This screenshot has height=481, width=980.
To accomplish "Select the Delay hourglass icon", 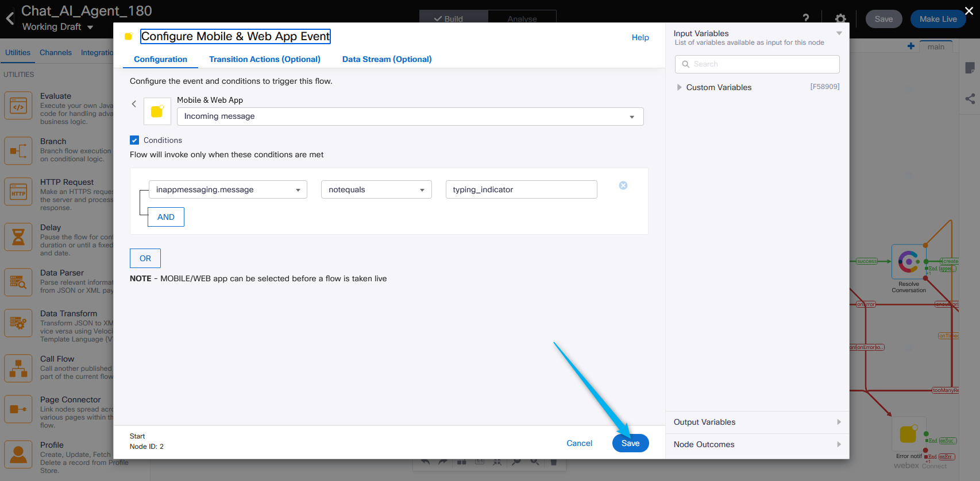I will tap(18, 237).
